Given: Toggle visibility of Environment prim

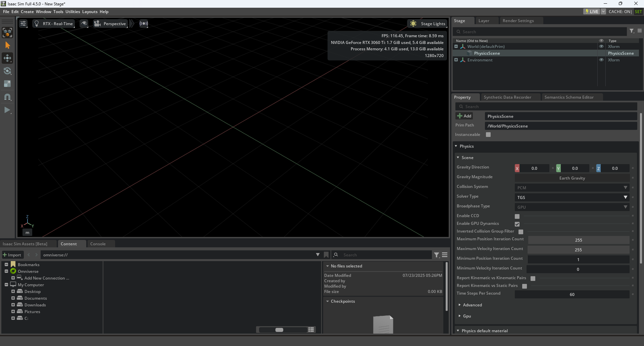Looking at the screenshot, I should [601, 60].
